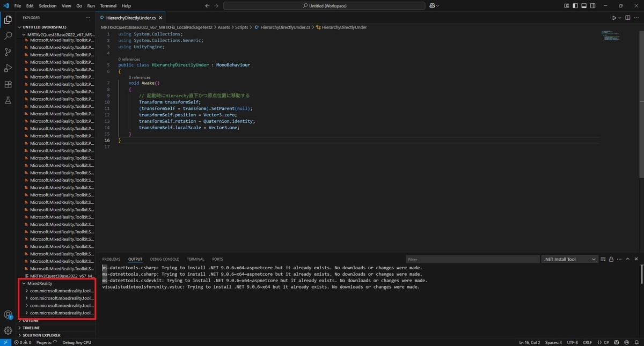Screen dimensions: 644x346
Task: Click CRLF in the status bar
Action: coord(587,342)
